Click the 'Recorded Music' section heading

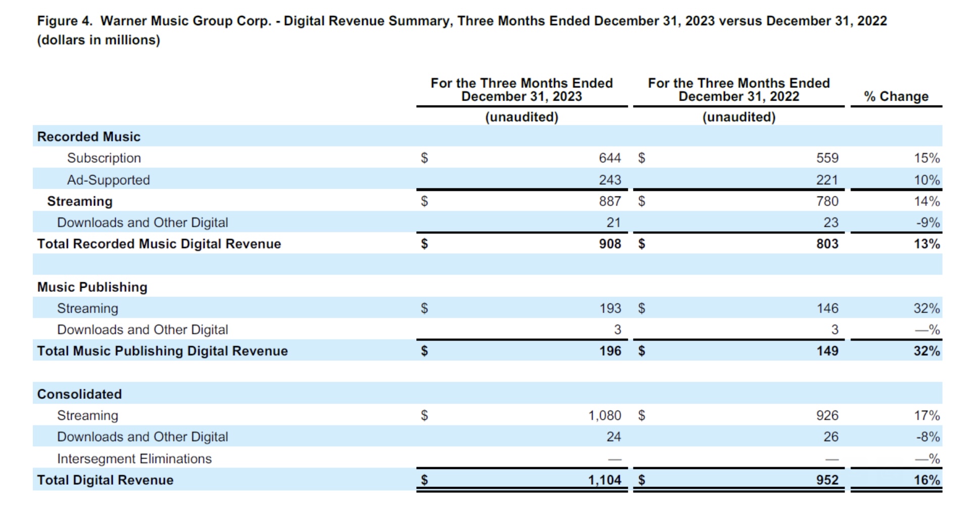(89, 137)
